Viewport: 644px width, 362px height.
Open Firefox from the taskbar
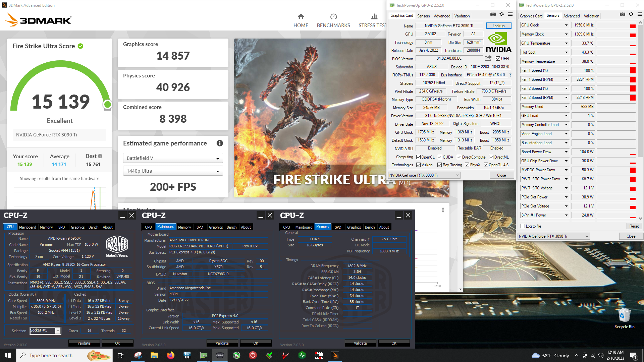tap(171, 355)
